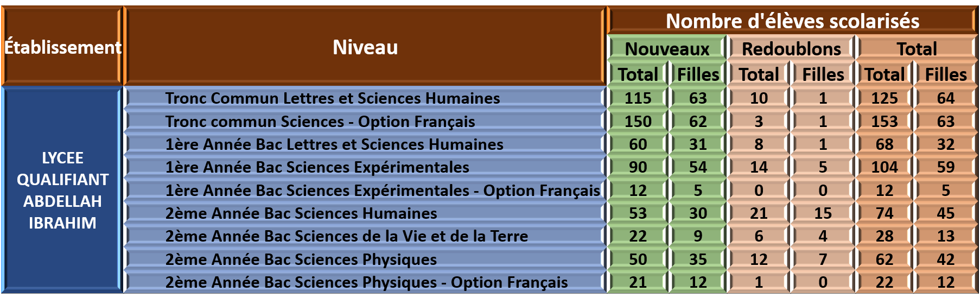The image size is (980, 304).
Task: Select the overall total value 104
Action: 884,167
